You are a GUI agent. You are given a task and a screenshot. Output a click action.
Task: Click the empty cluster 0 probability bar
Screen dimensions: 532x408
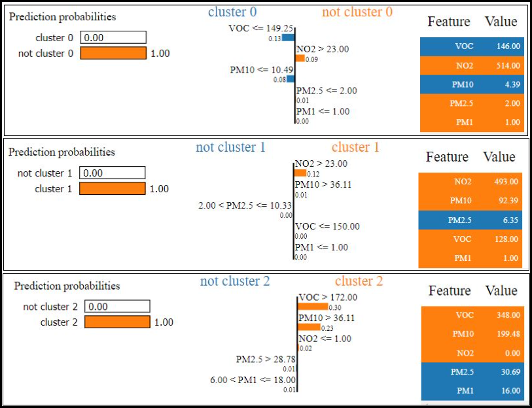point(113,38)
